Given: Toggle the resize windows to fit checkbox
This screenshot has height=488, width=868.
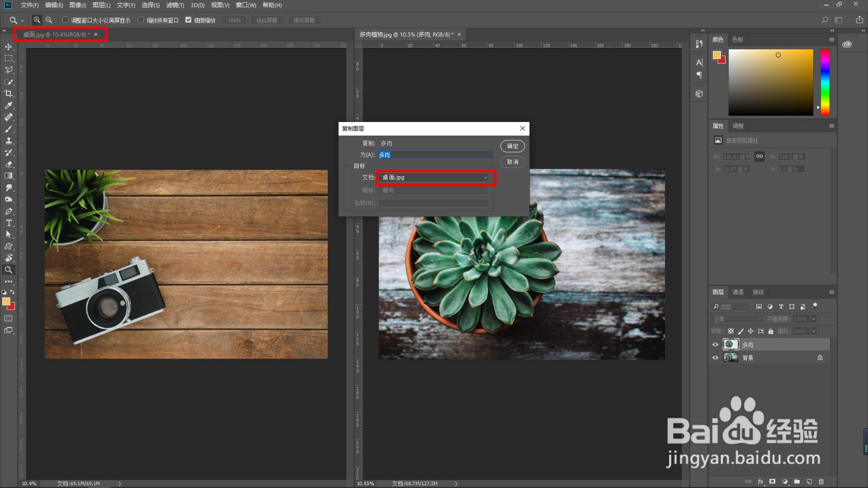Looking at the screenshot, I should pos(66,20).
